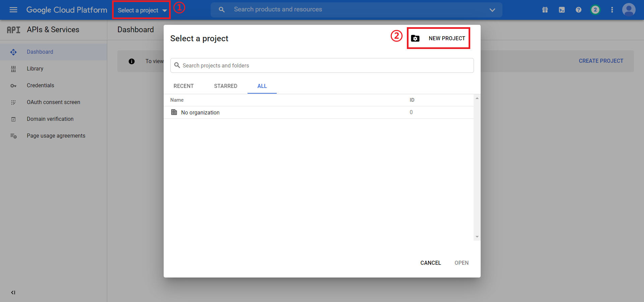Screen dimensions: 644x302
Task: Click the ID column header
Action: (x=412, y=100)
